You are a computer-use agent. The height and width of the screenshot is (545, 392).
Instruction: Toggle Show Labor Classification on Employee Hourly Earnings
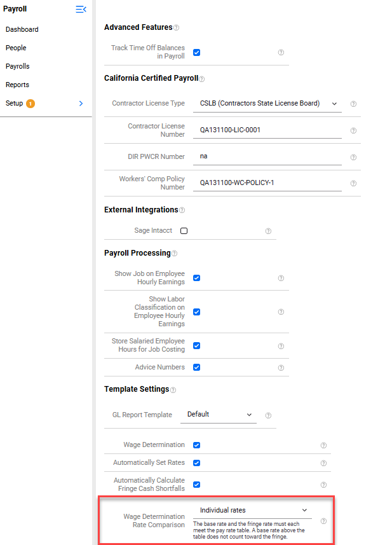coord(196,312)
